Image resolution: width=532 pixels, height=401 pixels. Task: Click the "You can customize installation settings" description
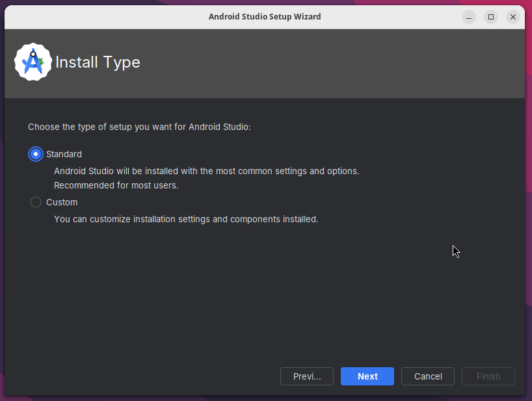click(186, 219)
